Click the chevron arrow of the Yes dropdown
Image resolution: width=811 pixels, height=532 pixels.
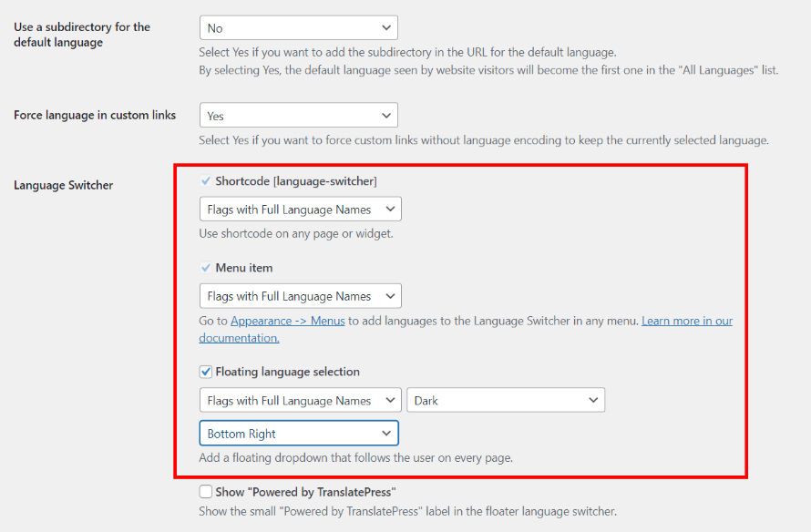(385, 116)
